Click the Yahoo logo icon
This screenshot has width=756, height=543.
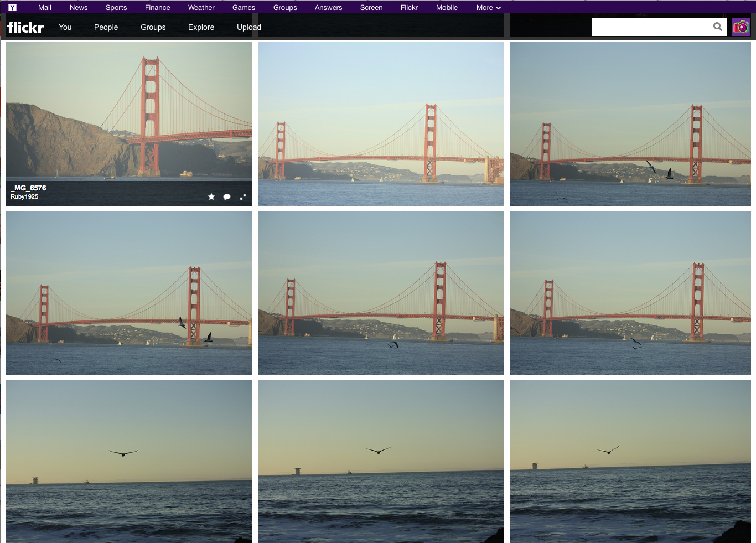coord(12,7)
